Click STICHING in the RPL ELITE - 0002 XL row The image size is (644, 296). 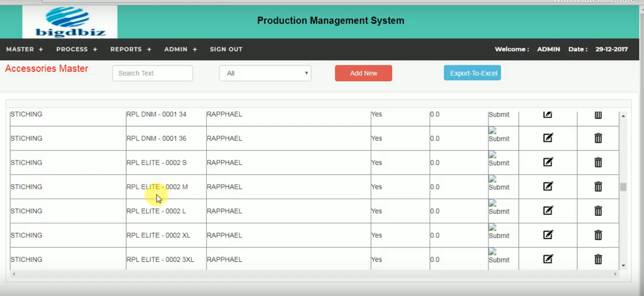pos(27,235)
